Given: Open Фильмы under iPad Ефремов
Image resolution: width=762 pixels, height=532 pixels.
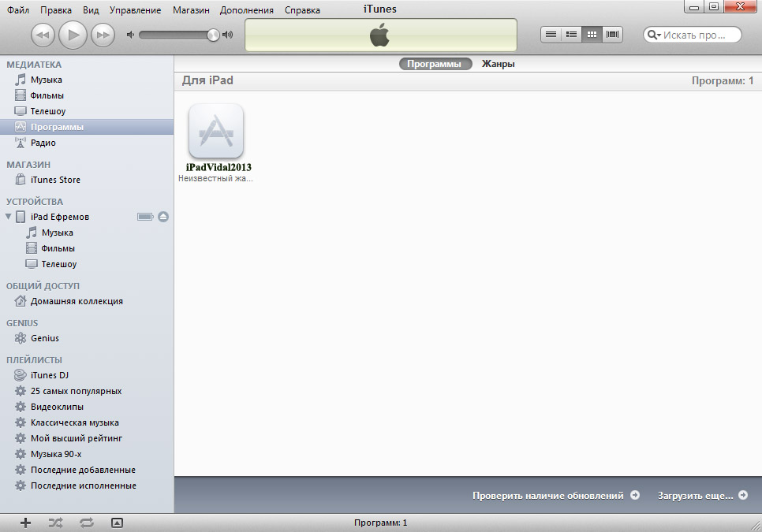Looking at the screenshot, I should [87, 248].
